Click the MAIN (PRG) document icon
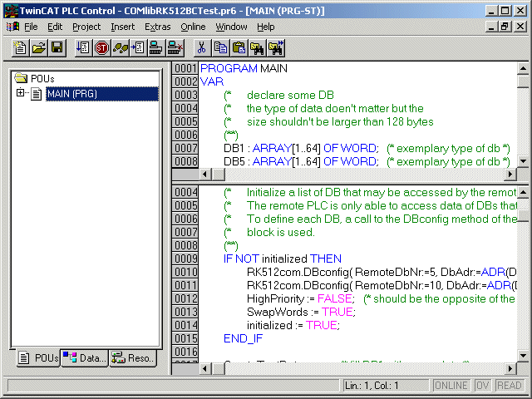Viewport: 532px width, 399px height. coord(37,94)
